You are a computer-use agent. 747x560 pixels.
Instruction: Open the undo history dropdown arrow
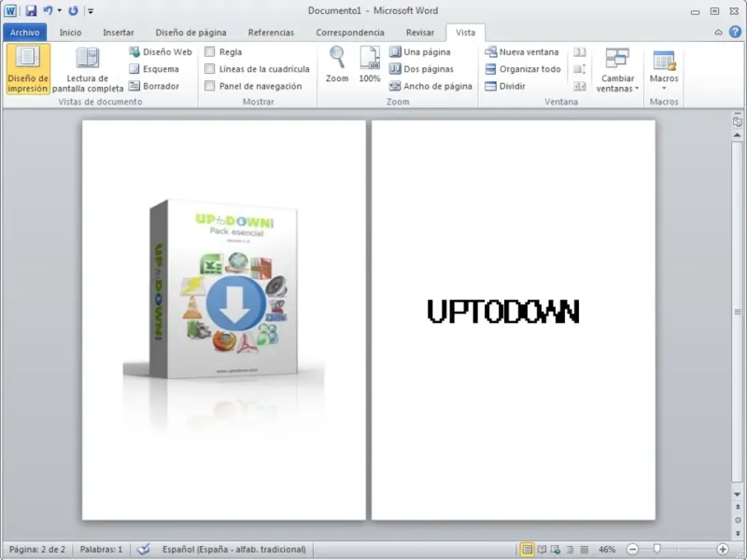click(60, 10)
